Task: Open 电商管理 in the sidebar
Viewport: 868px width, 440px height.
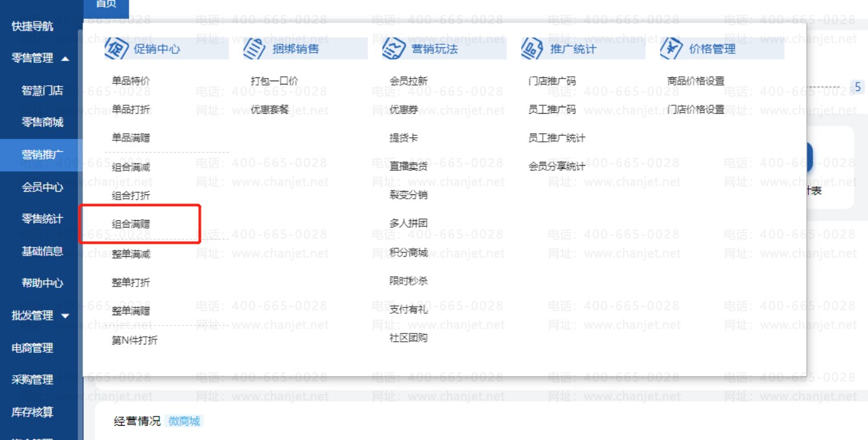Action: point(32,348)
